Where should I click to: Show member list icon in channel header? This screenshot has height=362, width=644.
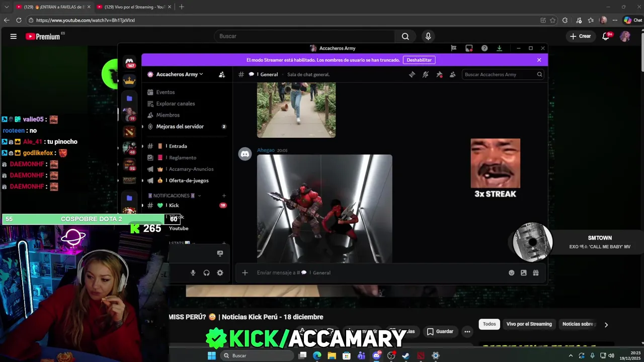click(452, 74)
